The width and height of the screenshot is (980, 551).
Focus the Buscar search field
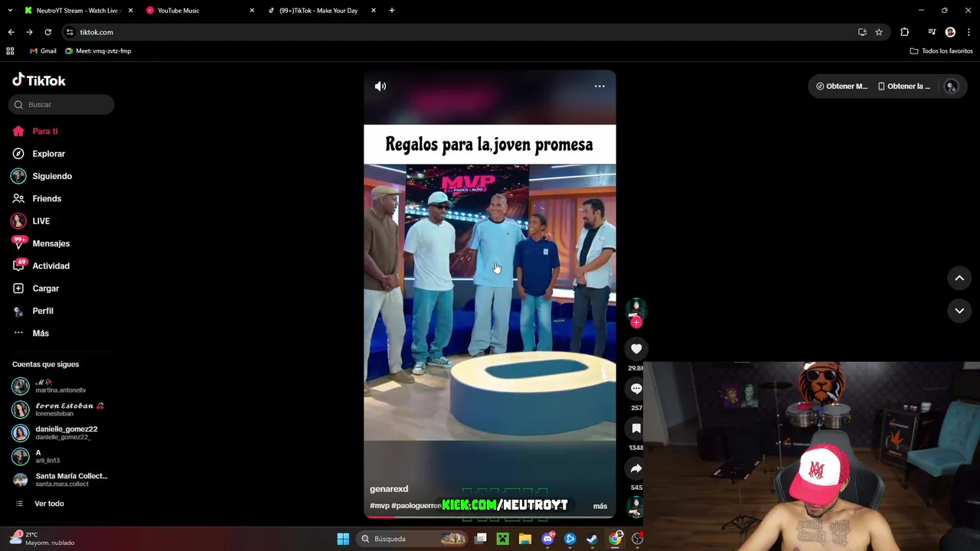61,105
